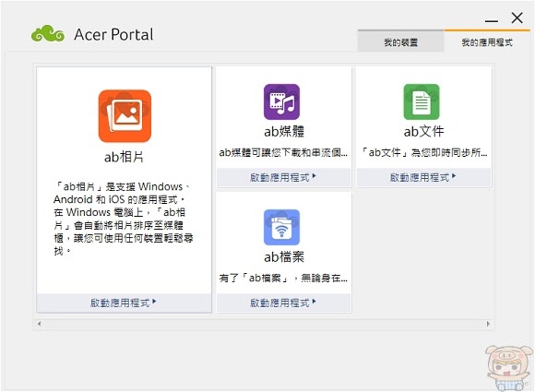Click the 有了「ab檔案」 description text

pos(283,279)
